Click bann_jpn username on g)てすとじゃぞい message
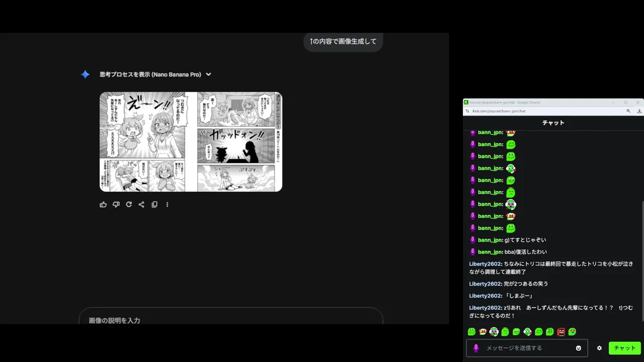The width and height of the screenshot is (644, 362). click(491, 240)
